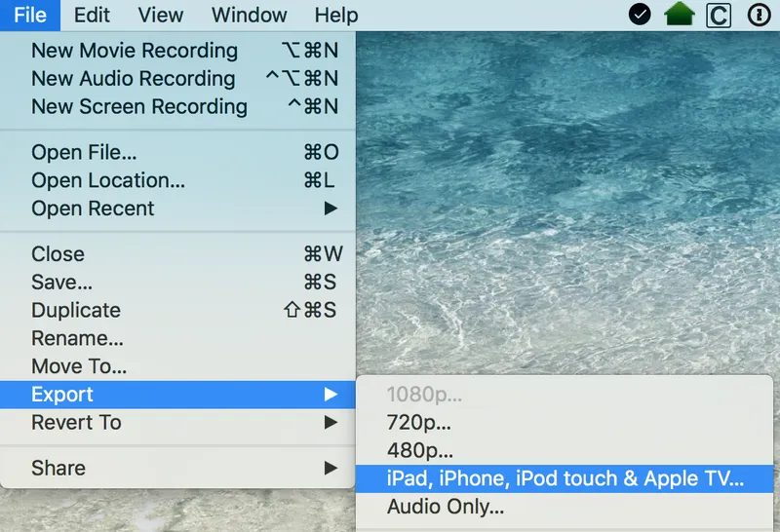The width and height of the screenshot is (780, 532).
Task: Export as 720p...
Action: click(565, 423)
